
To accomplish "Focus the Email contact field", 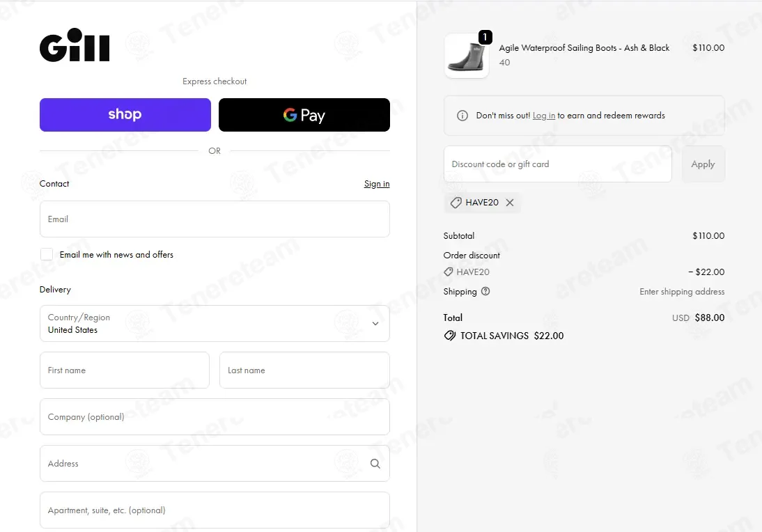I will 215,219.
